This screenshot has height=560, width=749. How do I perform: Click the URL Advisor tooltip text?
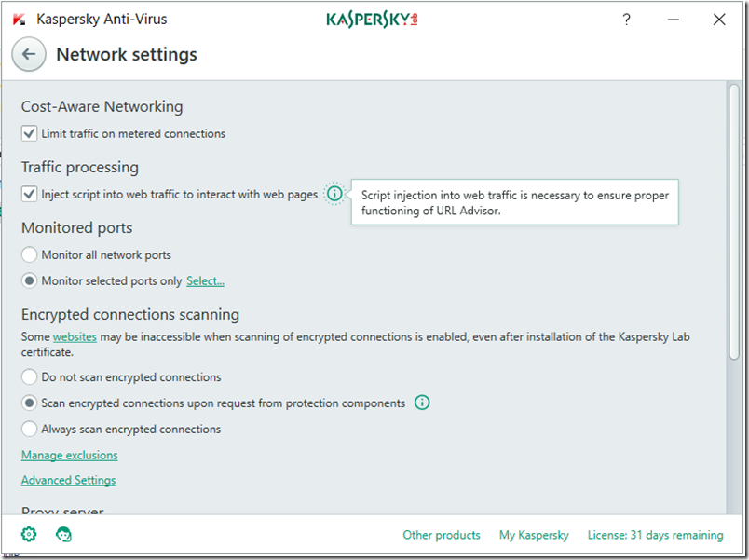(x=515, y=202)
